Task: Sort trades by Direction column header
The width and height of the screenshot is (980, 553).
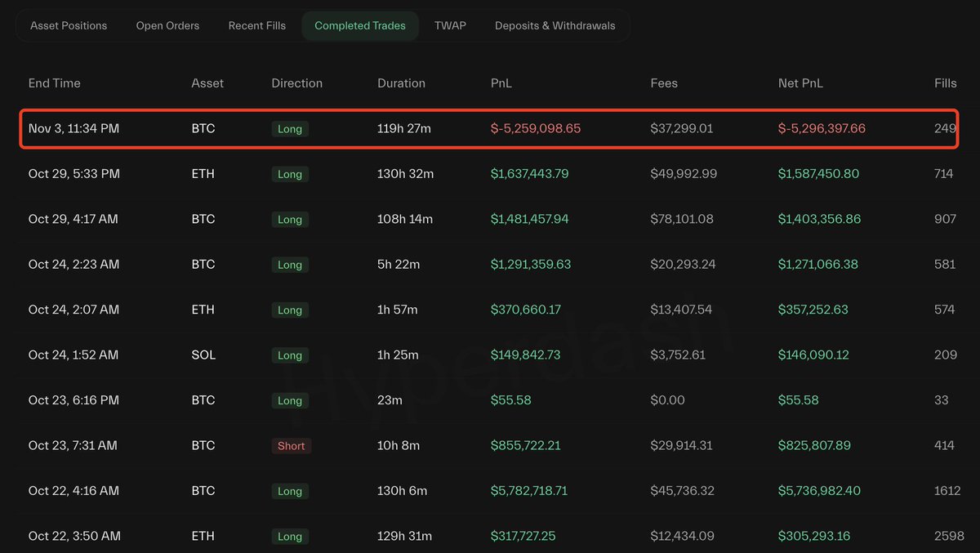Action: 297,83
